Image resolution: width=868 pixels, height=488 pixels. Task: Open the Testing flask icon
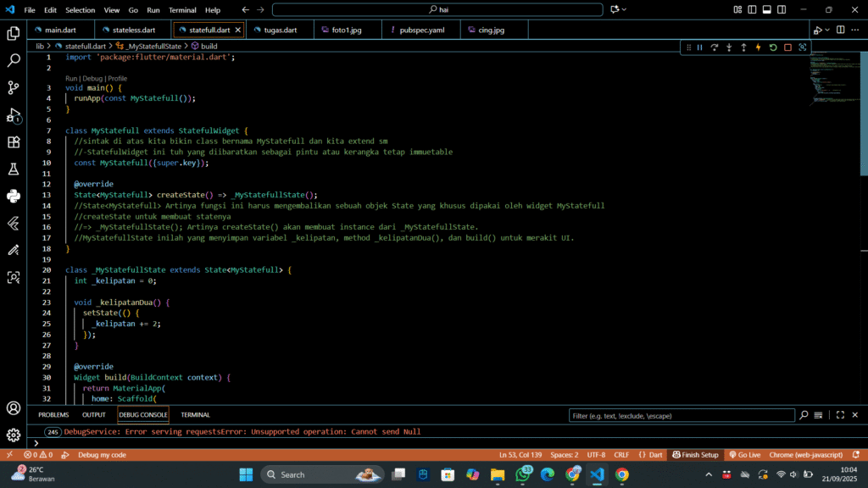[x=14, y=169]
